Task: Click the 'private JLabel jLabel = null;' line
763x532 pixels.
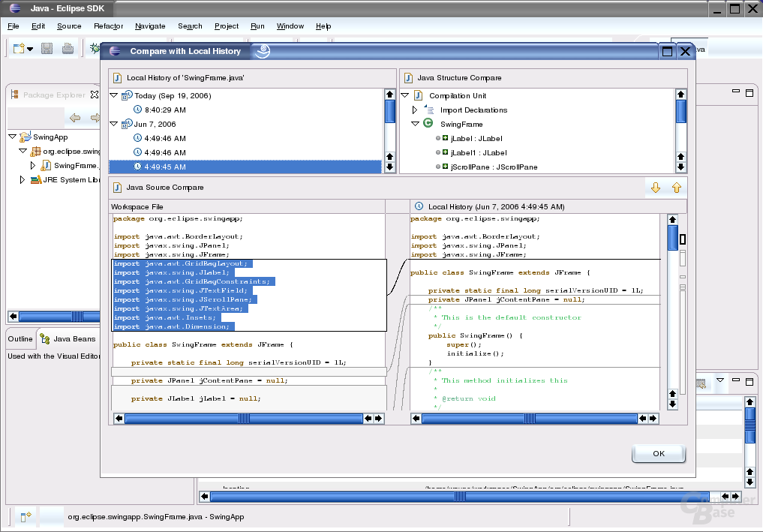Action: [x=196, y=398]
